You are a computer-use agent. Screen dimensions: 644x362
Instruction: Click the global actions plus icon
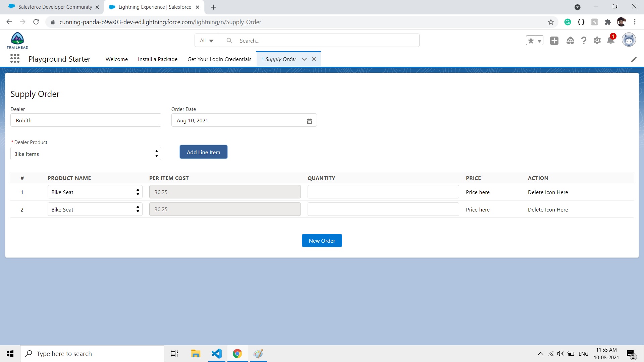(x=554, y=40)
